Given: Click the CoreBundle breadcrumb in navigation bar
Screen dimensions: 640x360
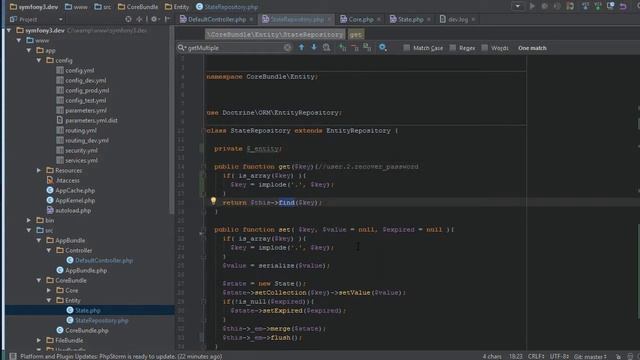Looking at the screenshot, I should pyautogui.click(x=138, y=7).
